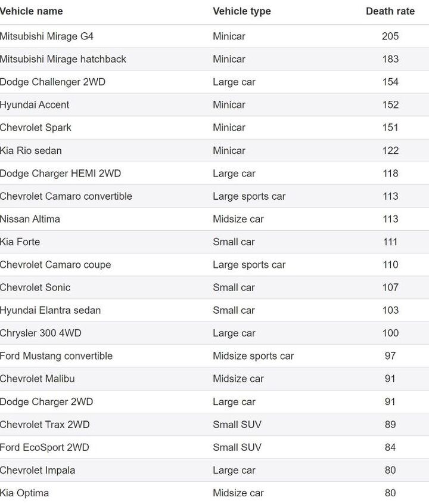Select Chevrolet Camaro convertible name

coord(66,196)
